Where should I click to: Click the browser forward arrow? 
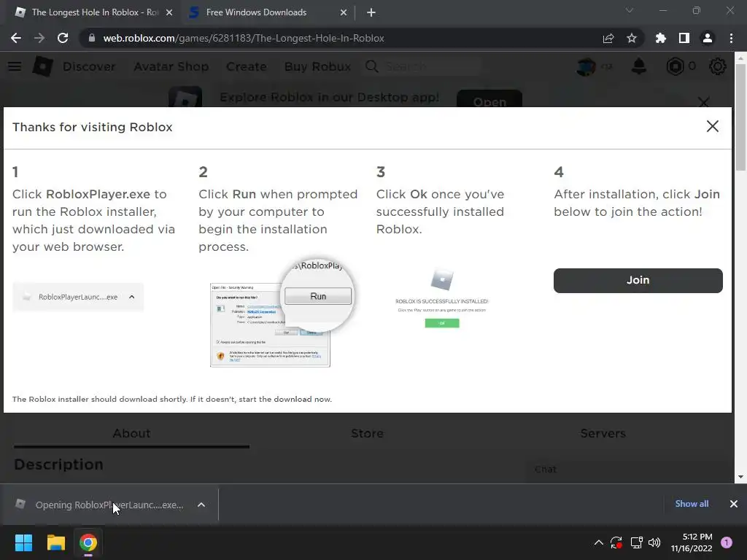click(x=39, y=38)
